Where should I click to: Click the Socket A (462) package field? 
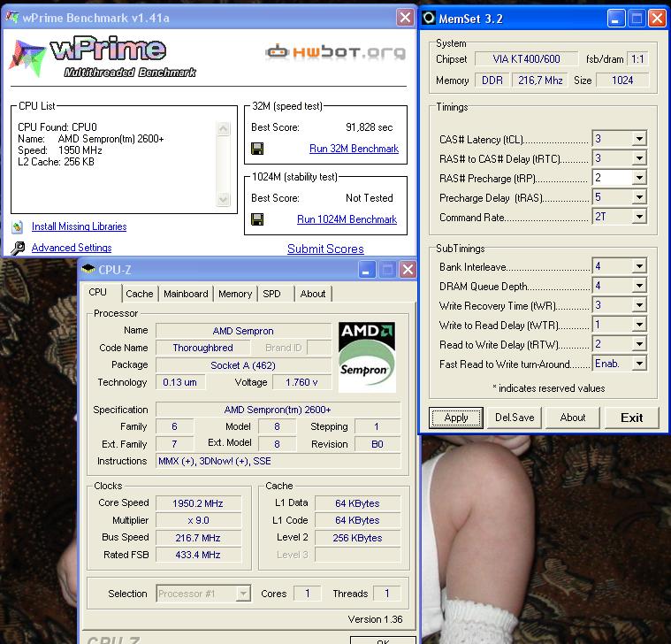(243, 365)
